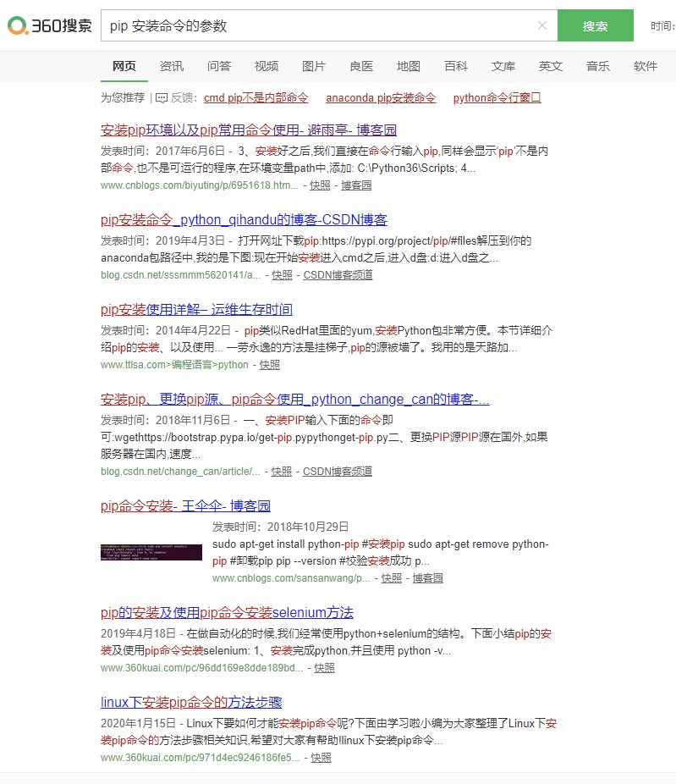Click the terminal screenshot thumbnail
Image resolution: width=676 pixels, height=784 pixels.
pos(151,553)
